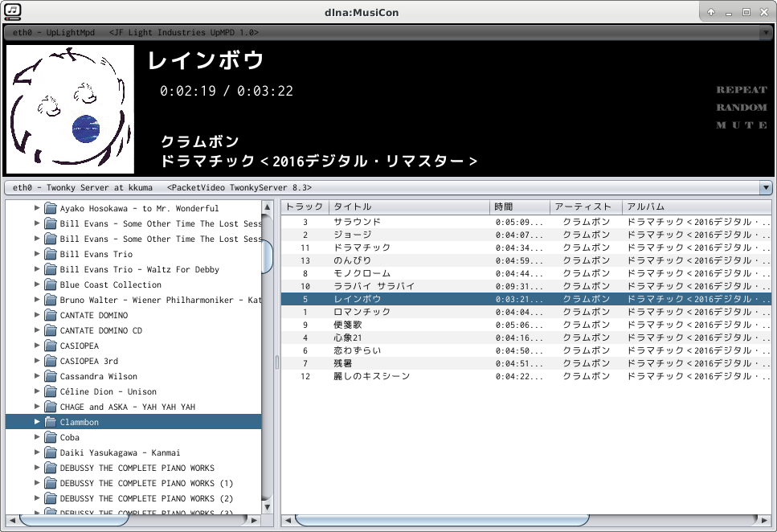Viewport: 777px width, 532px height.
Task: Open the UpLightMpd renderer dropdown
Action: coord(765,32)
